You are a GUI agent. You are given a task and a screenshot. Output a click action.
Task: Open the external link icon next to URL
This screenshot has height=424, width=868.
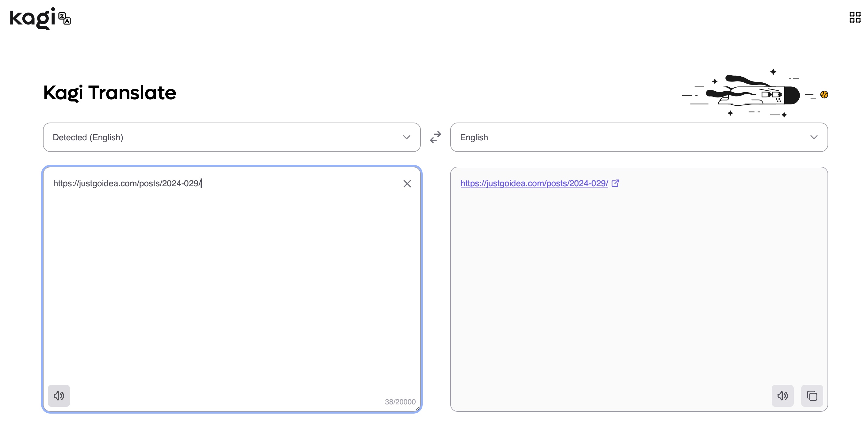click(x=615, y=183)
